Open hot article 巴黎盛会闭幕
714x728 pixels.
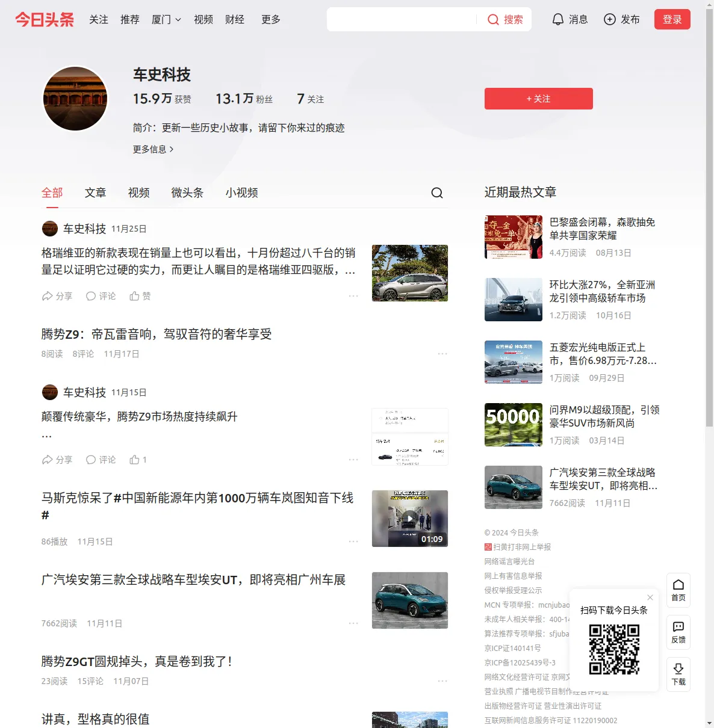tap(603, 229)
